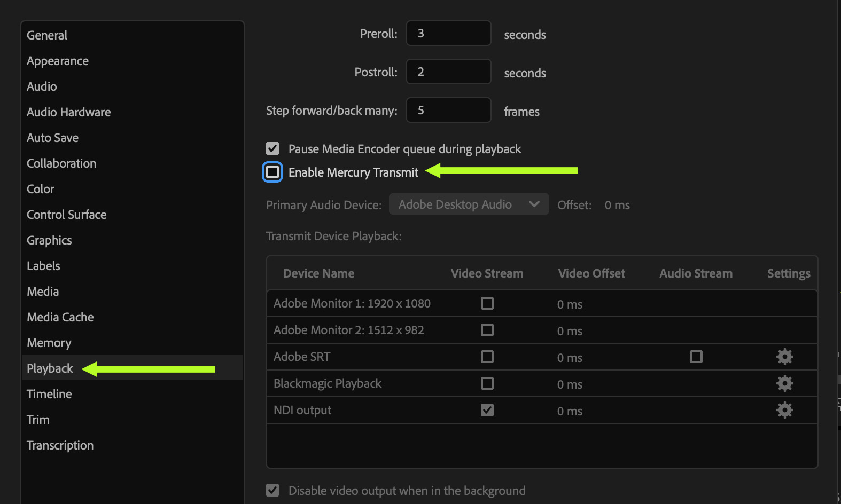Click Video Offset for Adobe Monitor 2

click(570, 331)
